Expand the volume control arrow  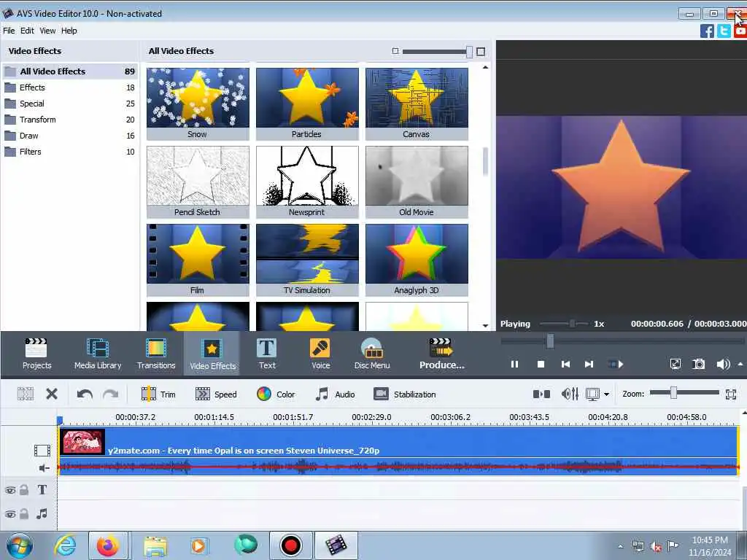point(740,364)
